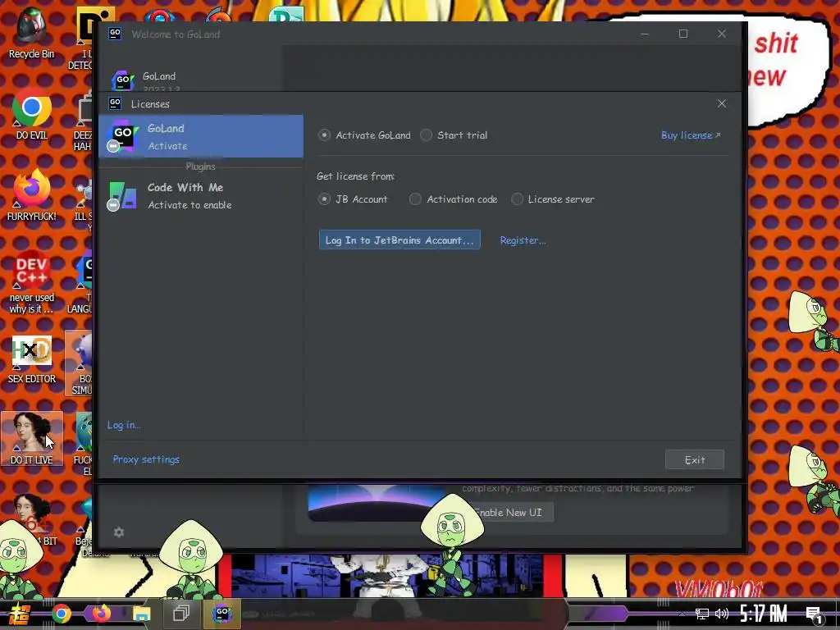Open the Dev C++ desktop shortcut
This screenshot has height=630, width=840.
(32, 281)
